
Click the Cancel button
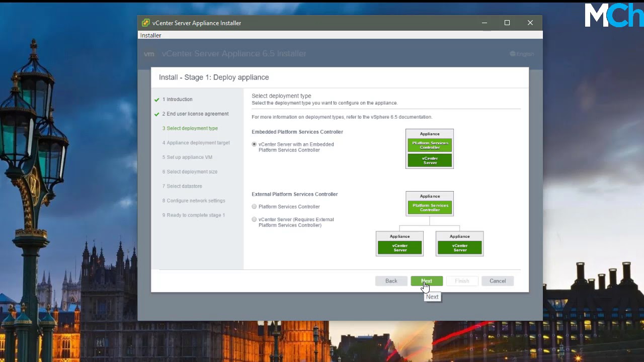click(498, 281)
